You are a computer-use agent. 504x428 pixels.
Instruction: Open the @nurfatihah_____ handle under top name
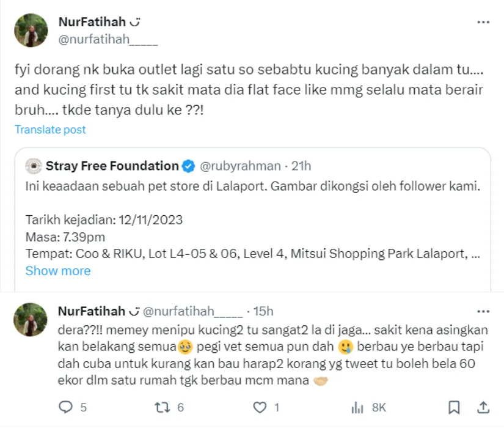coord(108,40)
